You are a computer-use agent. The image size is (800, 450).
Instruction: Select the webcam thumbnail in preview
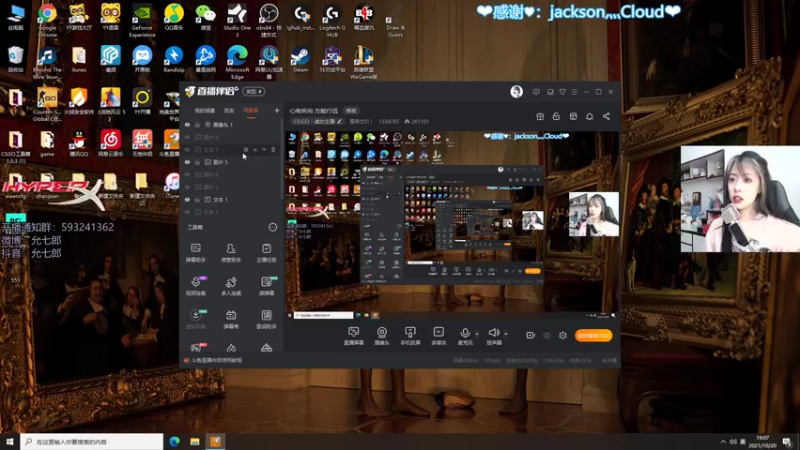coord(594,214)
